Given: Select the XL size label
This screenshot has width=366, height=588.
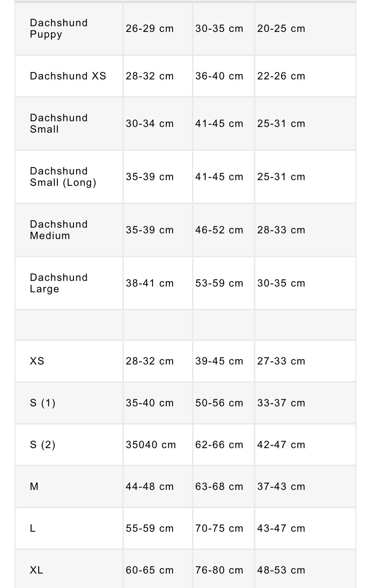Looking at the screenshot, I should click(x=36, y=570).
